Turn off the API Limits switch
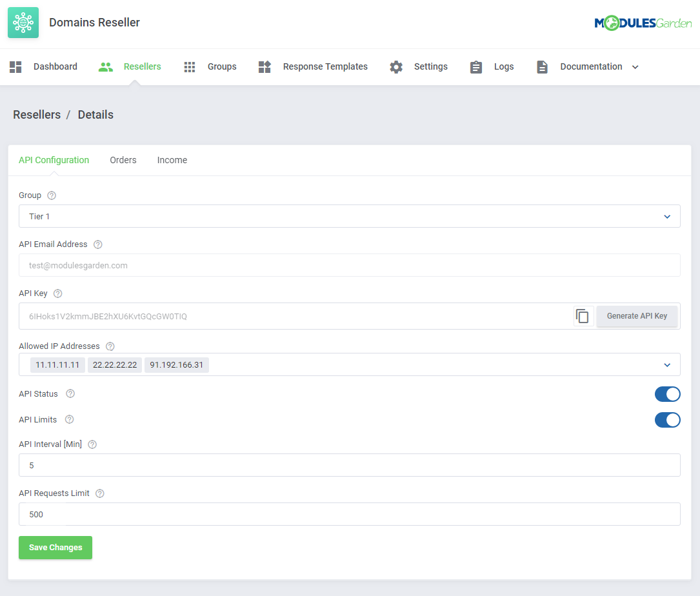 point(667,420)
